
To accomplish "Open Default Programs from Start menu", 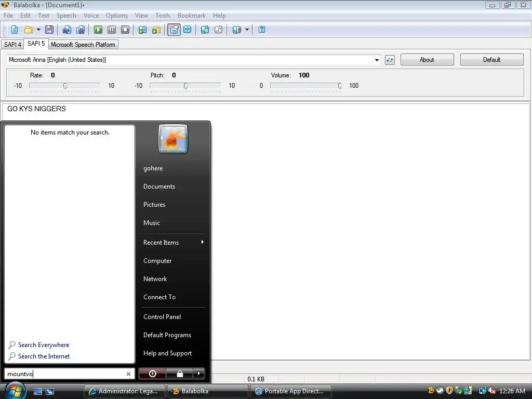I will click(x=167, y=335).
